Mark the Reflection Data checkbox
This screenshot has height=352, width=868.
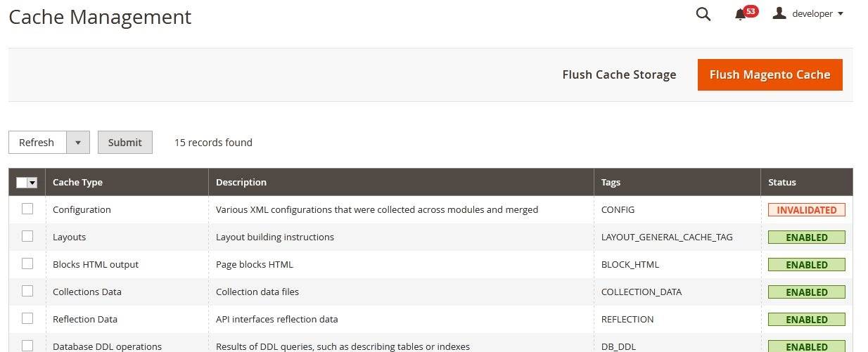tap(27, 318)
